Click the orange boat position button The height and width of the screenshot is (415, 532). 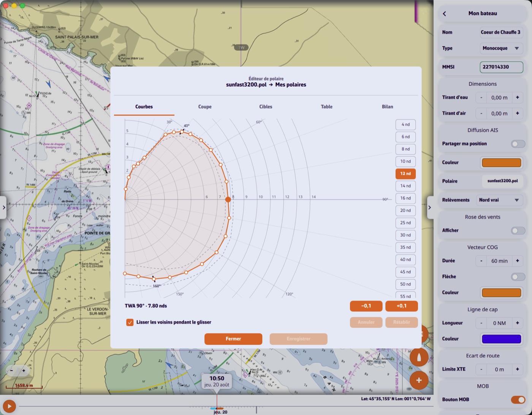[419, 357]
